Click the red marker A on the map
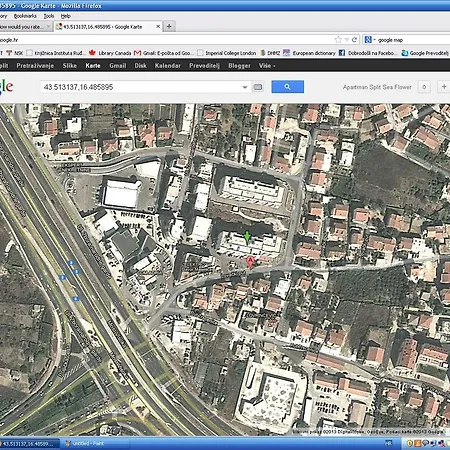Image resolution: width=450 pixels, height=450 pixels. [x=250, y=262]
